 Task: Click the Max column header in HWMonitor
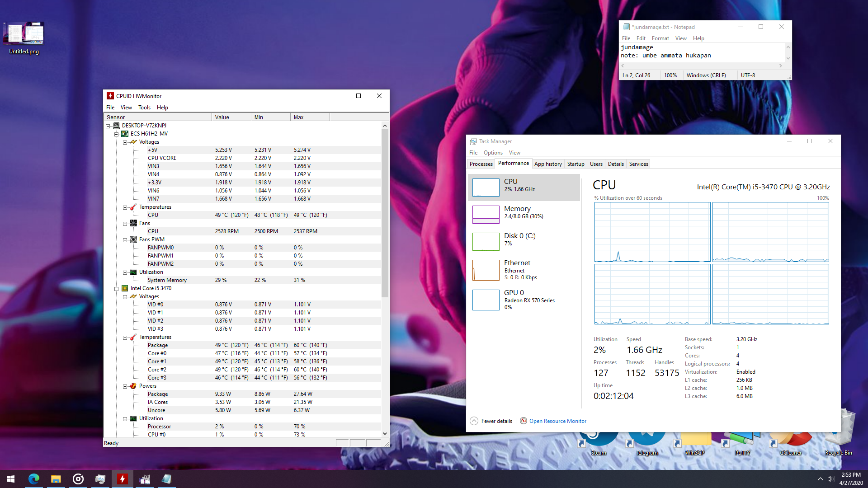310,117
